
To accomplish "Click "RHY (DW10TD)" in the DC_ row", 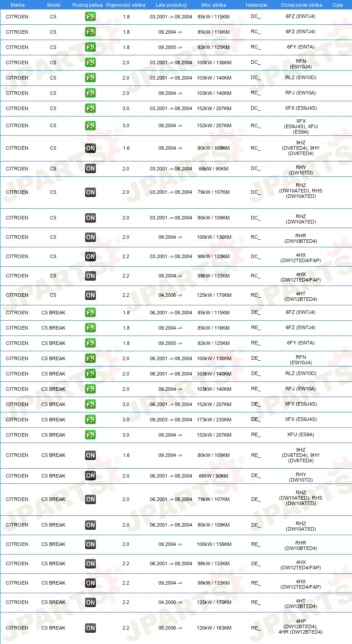I will pyautogui.click(x=301, y=170).
